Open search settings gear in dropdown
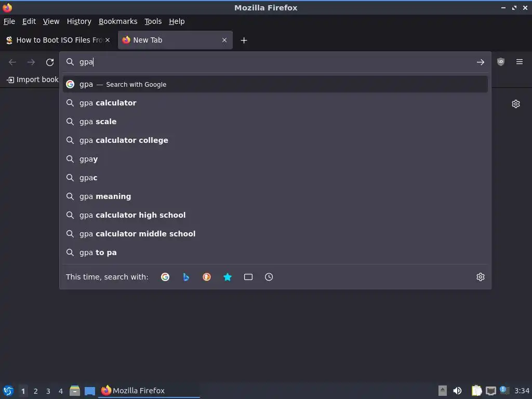532x399 pixels. (x=480, y=277)
